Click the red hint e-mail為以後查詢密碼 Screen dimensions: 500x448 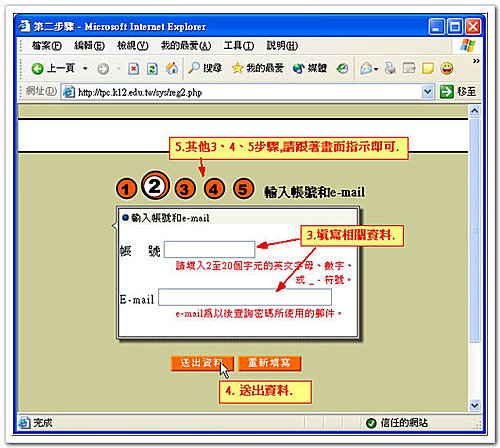[x=258, y=313]
